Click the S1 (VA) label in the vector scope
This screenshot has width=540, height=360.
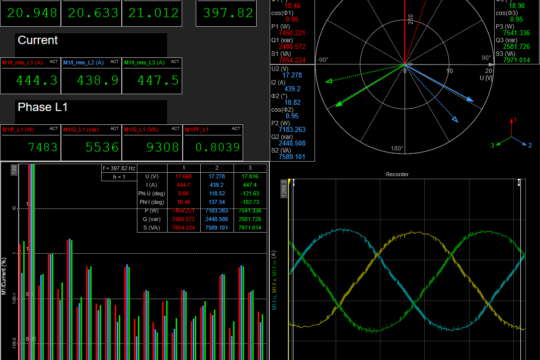point(281,54)
